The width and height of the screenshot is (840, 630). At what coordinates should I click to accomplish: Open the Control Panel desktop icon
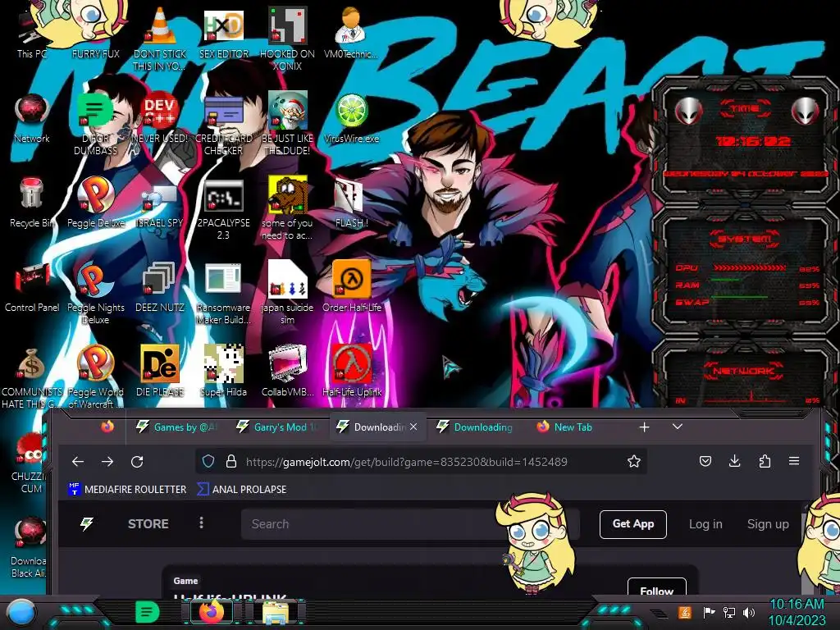pos(32,288)
